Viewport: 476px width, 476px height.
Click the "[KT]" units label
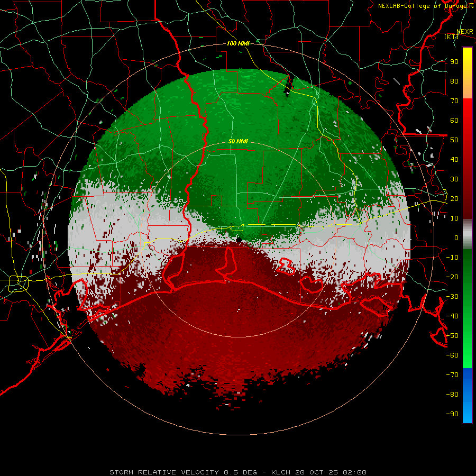tap(451, 36)
